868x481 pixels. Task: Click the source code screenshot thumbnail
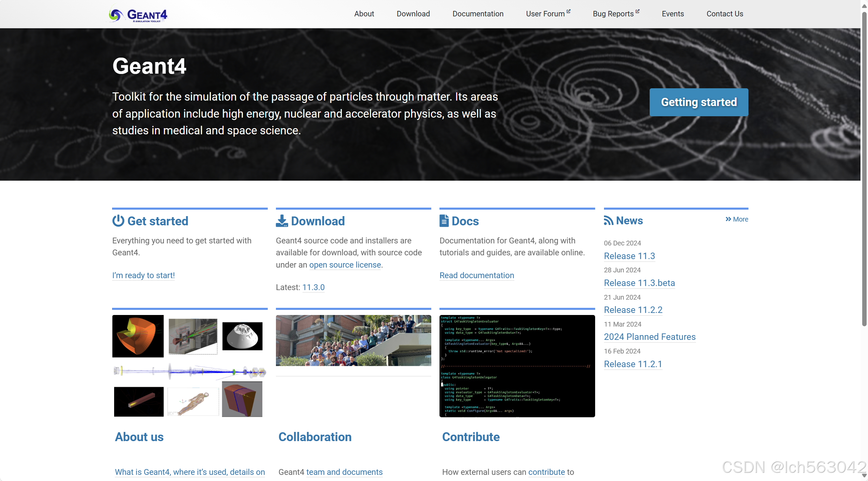[x=517, y=365]
